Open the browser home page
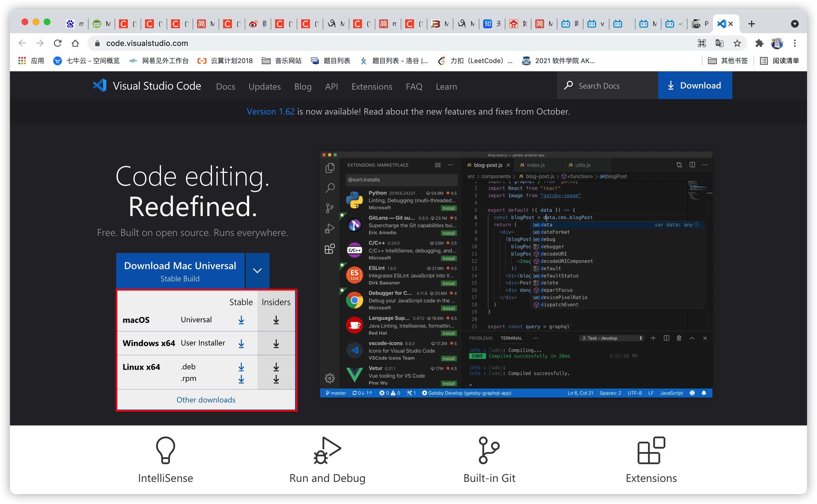 pyautogui.click(x=75, y=43)
